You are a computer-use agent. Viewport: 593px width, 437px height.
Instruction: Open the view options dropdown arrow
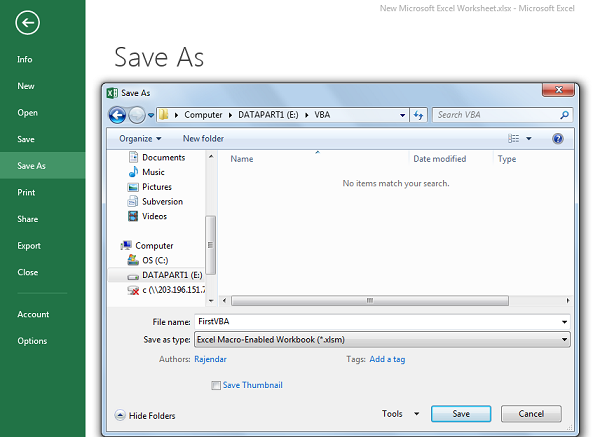pos(529,139)
